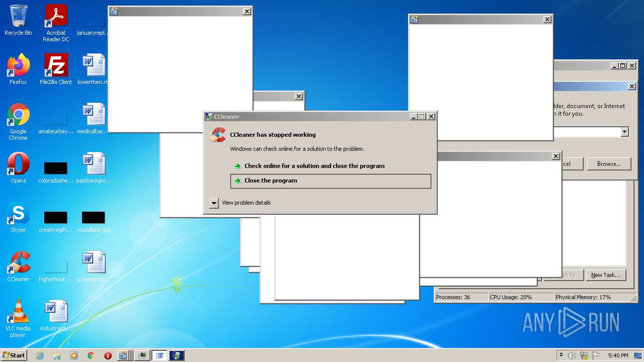
Task: Launch the Skype desktop shortcut
Action: (x=18, y=217)
